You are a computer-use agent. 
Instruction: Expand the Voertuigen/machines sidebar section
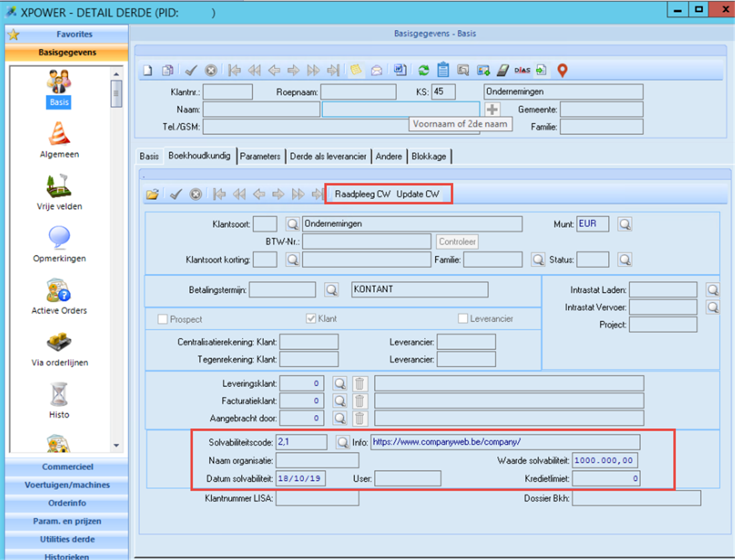click(x=67, y=485)
